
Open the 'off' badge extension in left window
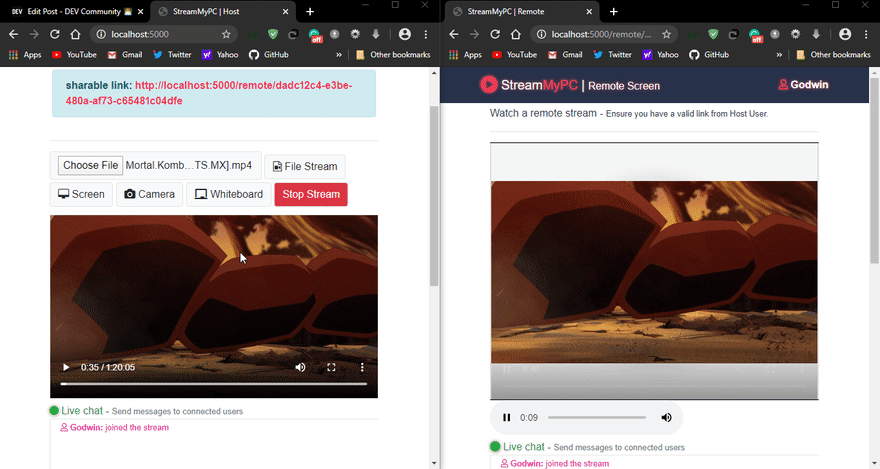click(315, 35)
